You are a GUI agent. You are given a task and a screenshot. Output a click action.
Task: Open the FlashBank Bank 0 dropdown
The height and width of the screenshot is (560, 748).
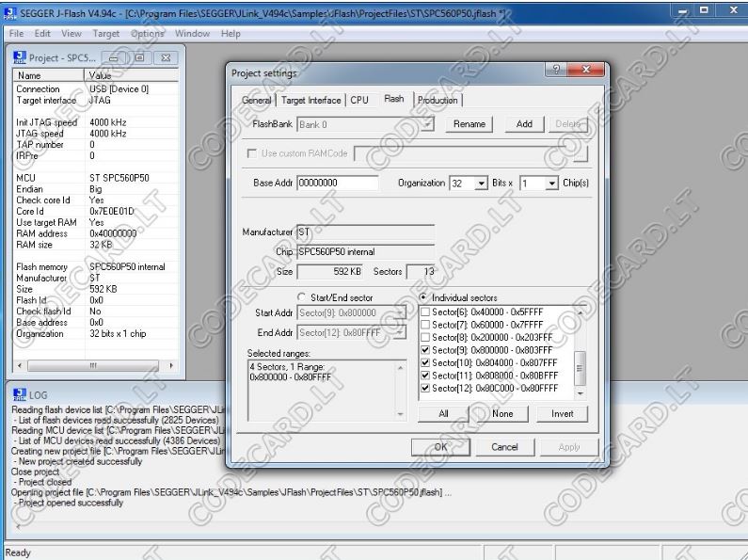click(428, 124)
